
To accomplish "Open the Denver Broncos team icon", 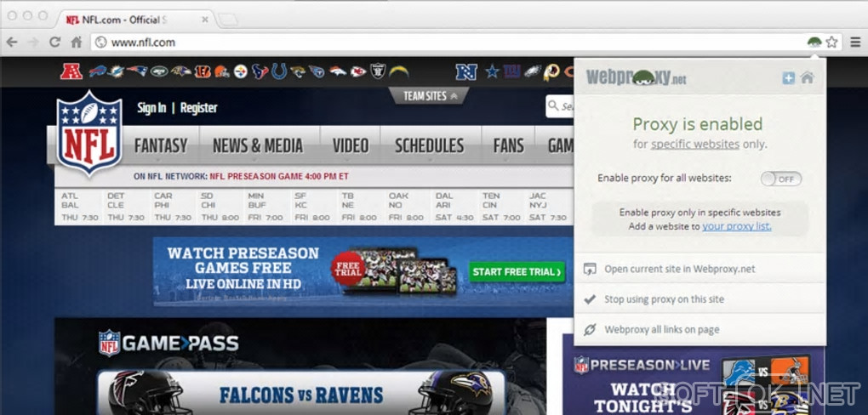I will (x=338, y=71).
